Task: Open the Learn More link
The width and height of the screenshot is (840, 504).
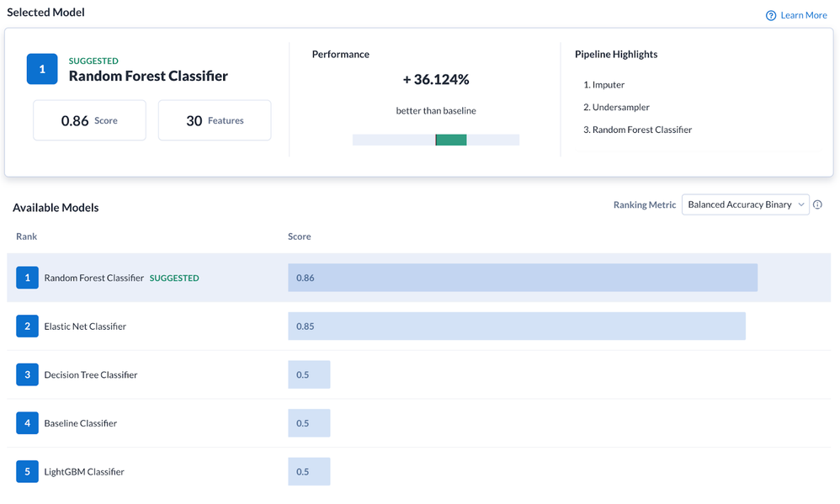Action: (803, 15)
